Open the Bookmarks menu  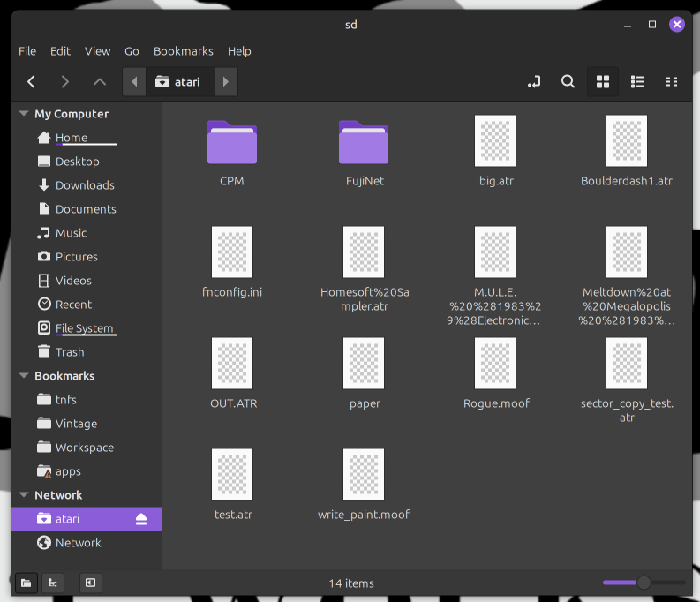pyautogui.click(x=183, y=51)
